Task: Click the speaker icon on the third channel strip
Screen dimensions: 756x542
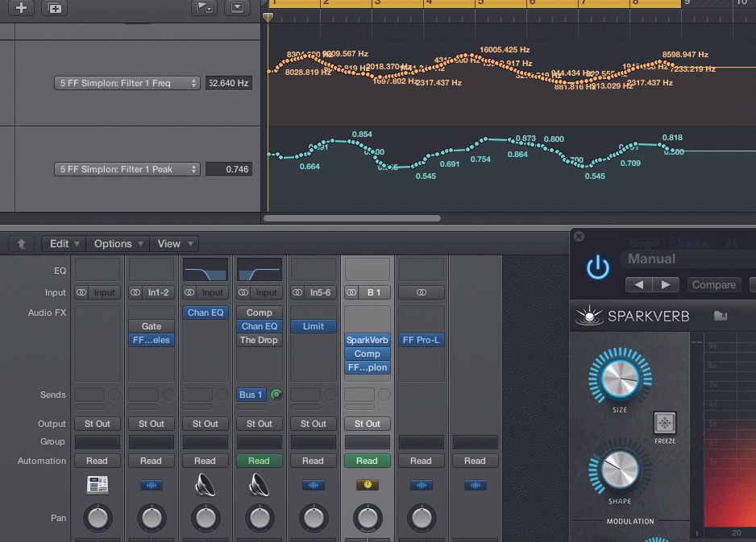Action: pos(205,483)
